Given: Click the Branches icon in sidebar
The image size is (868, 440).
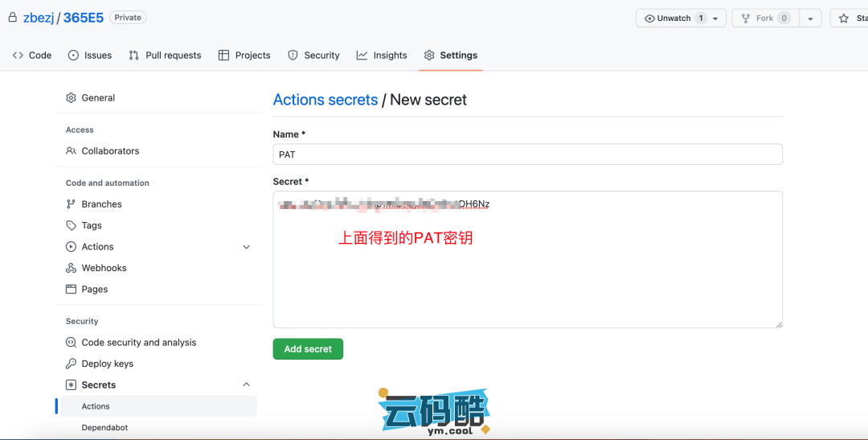Looking at the screenshot, I should pos(72,204).
